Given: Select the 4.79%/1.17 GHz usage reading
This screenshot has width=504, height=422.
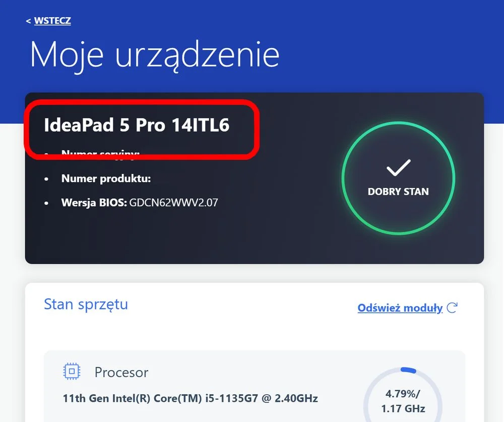Looking at the screenshot, I should click(x=403, y=401).
